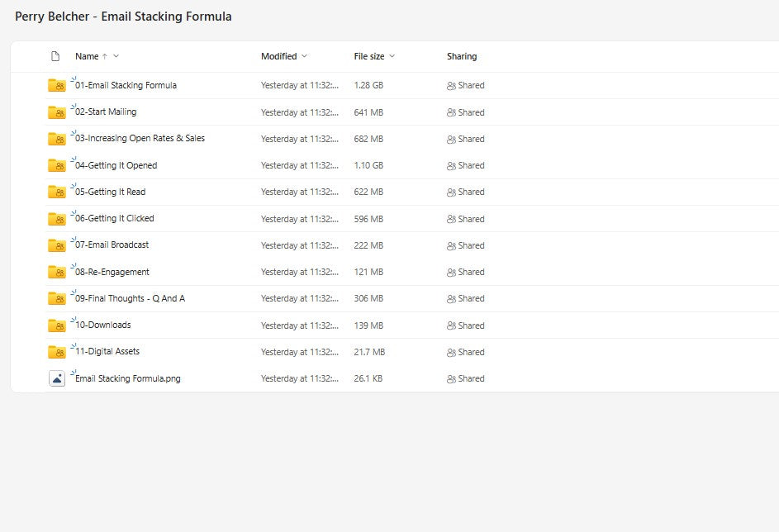This screenshot has height=532, width=779.
Task: Click the 596 MB file size cell
Action: coord(368,219)
